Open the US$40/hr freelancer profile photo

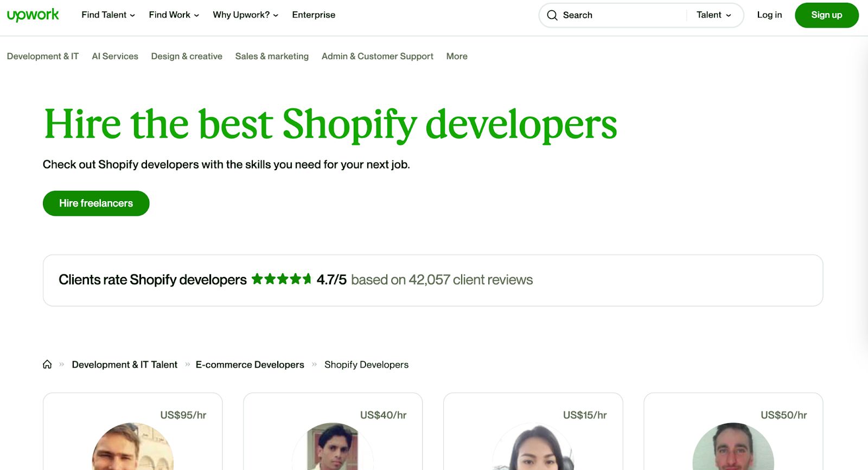coord(333,447)
